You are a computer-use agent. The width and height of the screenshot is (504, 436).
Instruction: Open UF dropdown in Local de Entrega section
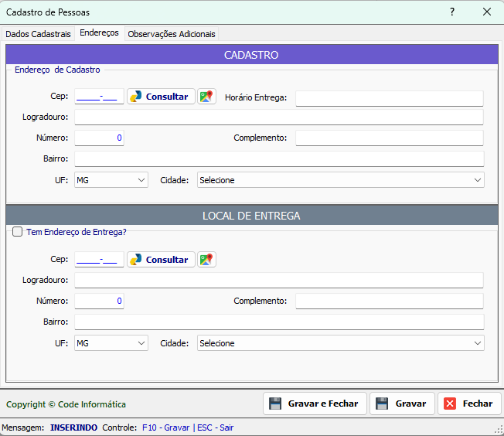coord(111,343)
